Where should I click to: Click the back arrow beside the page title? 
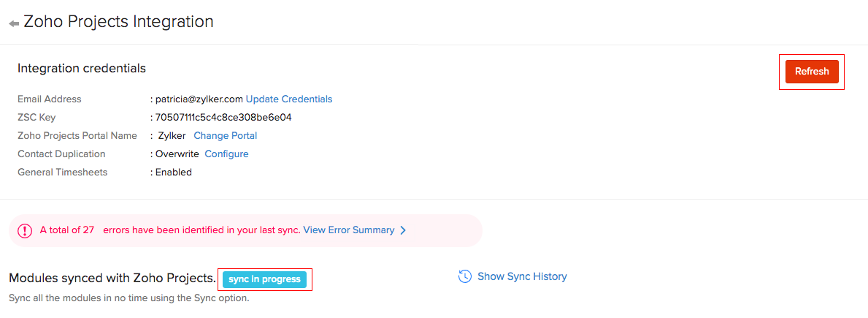pos(14,23)
